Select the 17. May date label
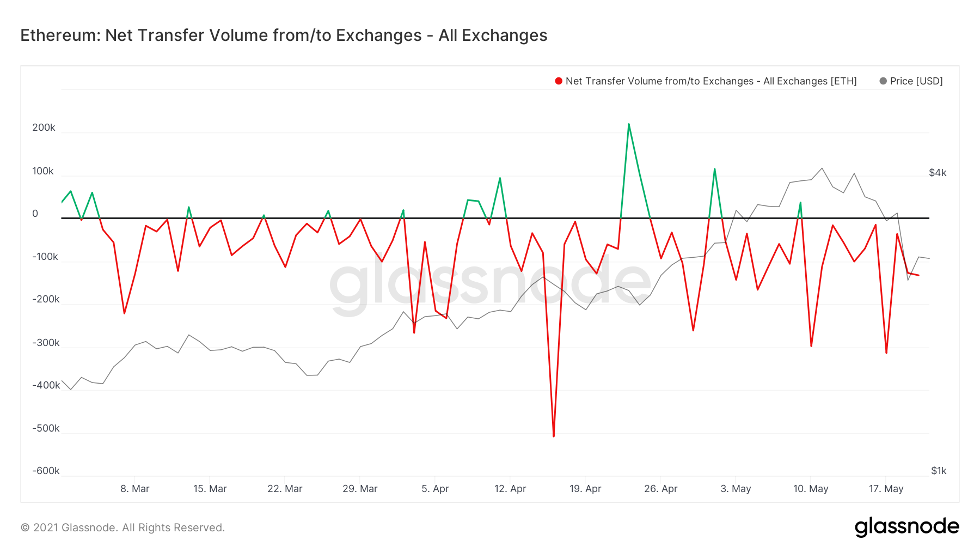This screenshot has height=552, width=980. point(886,489)
